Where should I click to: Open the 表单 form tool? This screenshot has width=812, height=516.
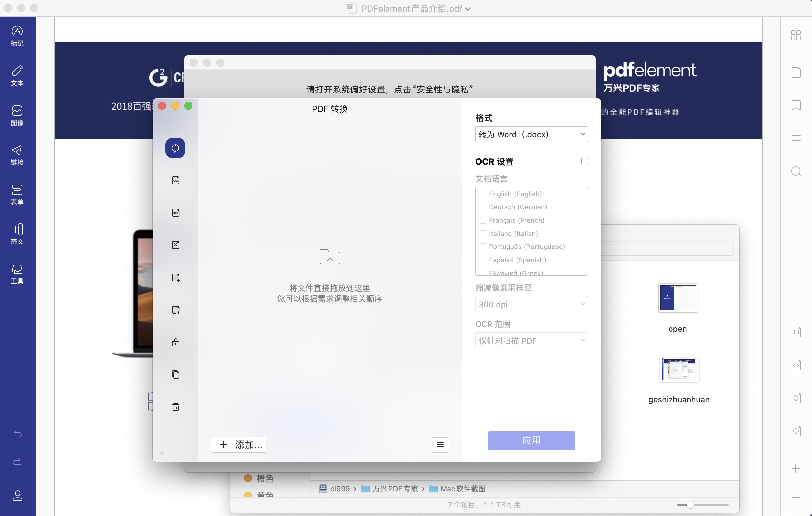coord(17,195)
